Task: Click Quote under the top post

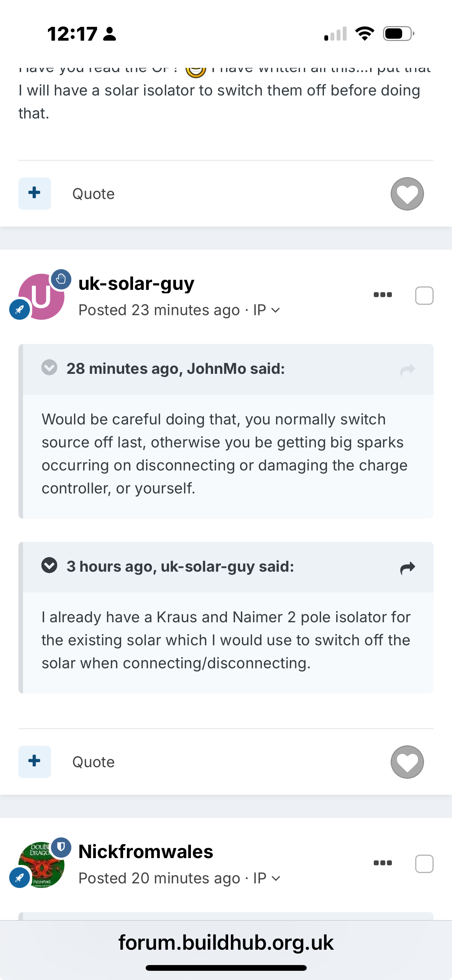Action: [94, 194]
